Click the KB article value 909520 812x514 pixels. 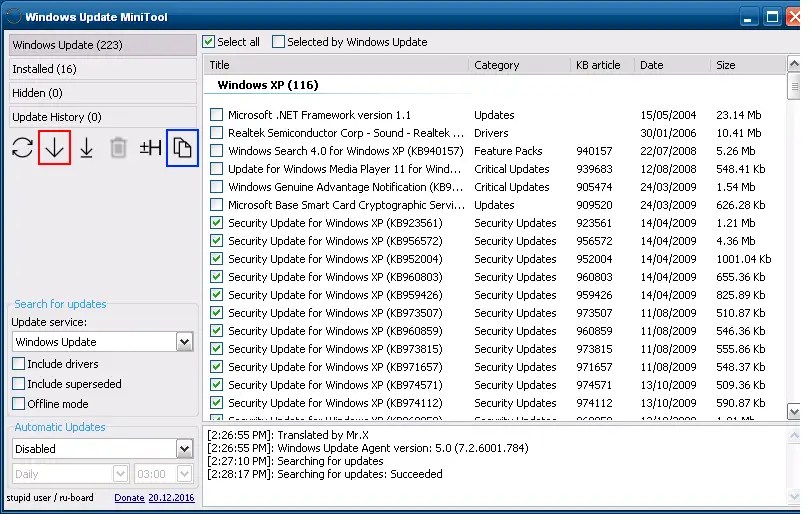(594, 205)
